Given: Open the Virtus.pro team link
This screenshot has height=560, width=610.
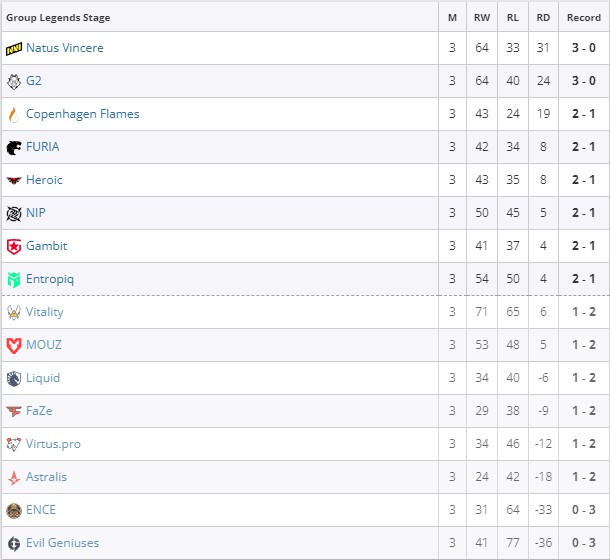Looking at the screenshot, I should click(x=54, y=444).
